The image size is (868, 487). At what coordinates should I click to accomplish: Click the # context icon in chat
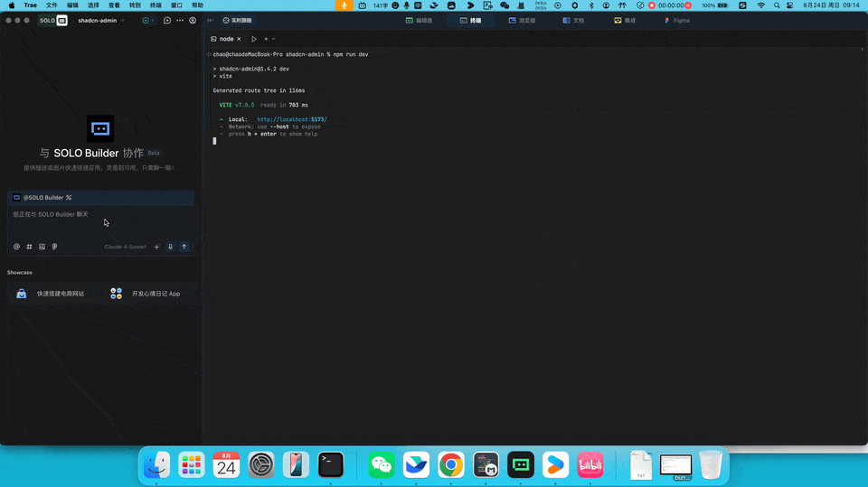pos(29,247)
